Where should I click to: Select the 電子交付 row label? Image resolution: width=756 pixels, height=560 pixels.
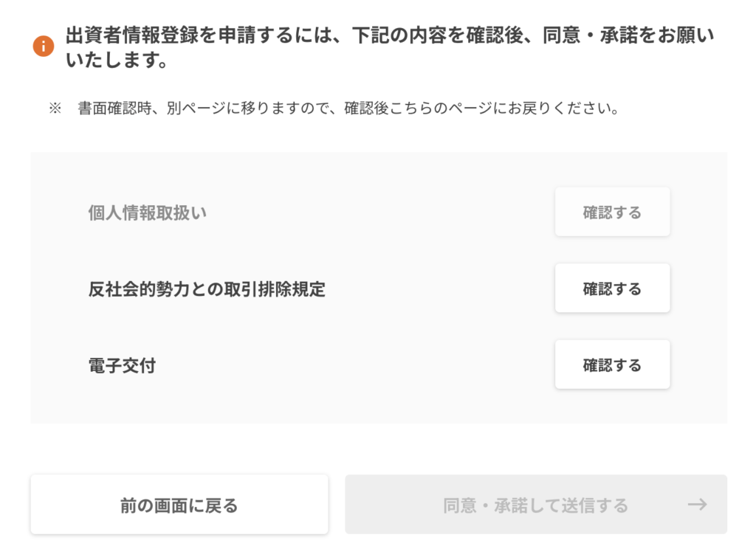coord(122,365)
